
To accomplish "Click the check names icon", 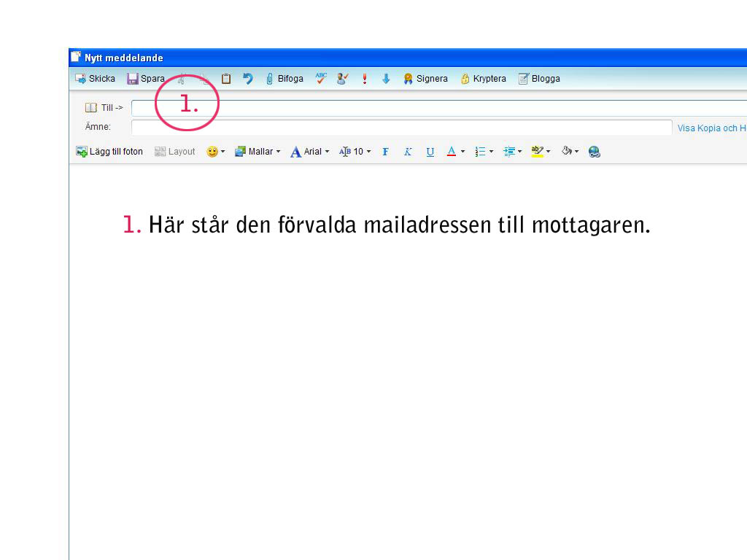I will point(342,79).
